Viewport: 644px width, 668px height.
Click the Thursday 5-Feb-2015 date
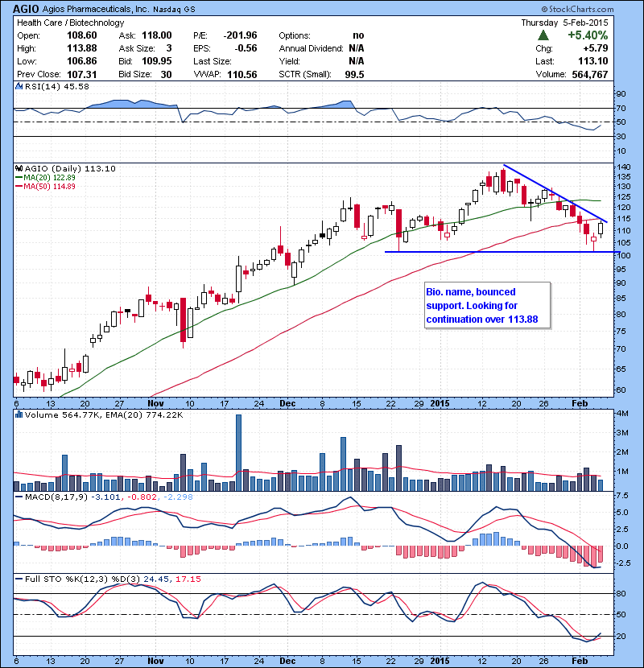point(565,23)
